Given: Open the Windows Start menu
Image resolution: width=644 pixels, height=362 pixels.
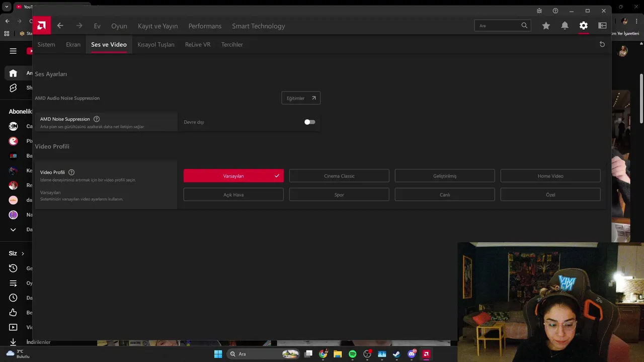Looking at the screenshot, I should [x=218, y=354].
